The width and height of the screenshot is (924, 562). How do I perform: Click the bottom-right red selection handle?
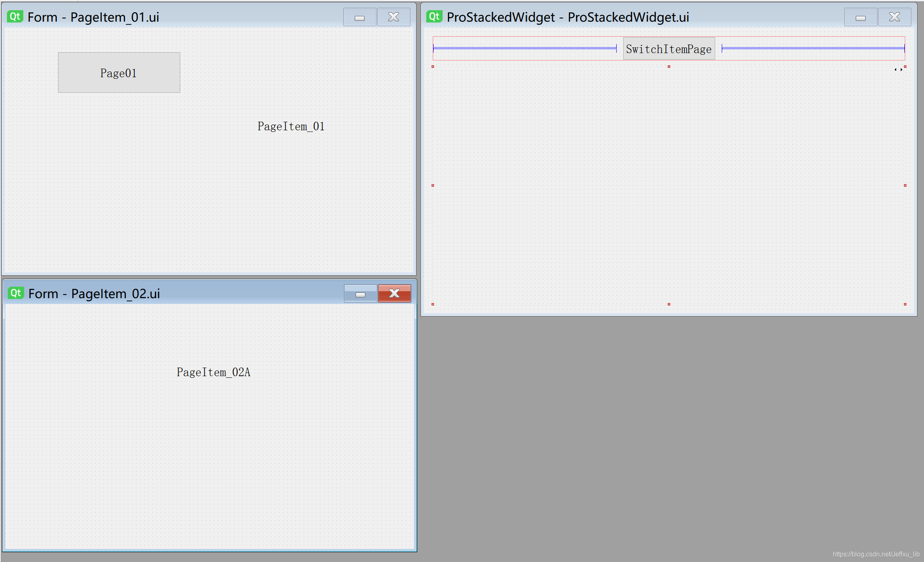pos(905,304)
